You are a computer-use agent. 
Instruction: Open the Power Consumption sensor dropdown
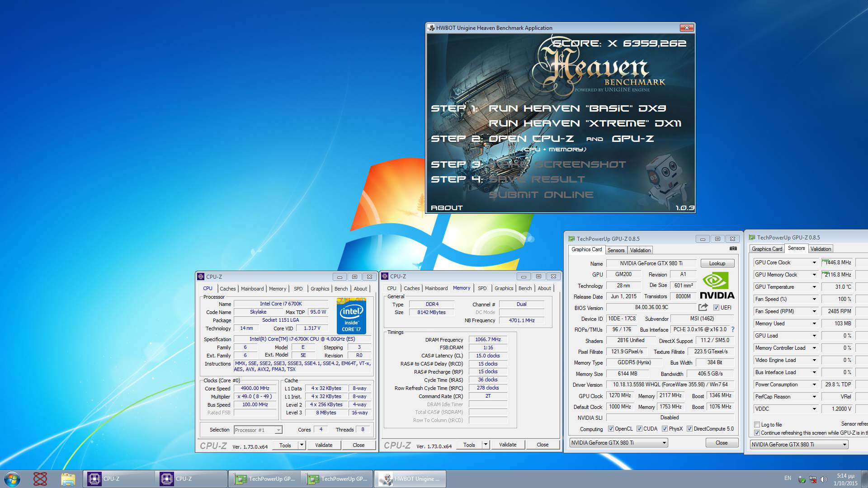coord(814,385)
